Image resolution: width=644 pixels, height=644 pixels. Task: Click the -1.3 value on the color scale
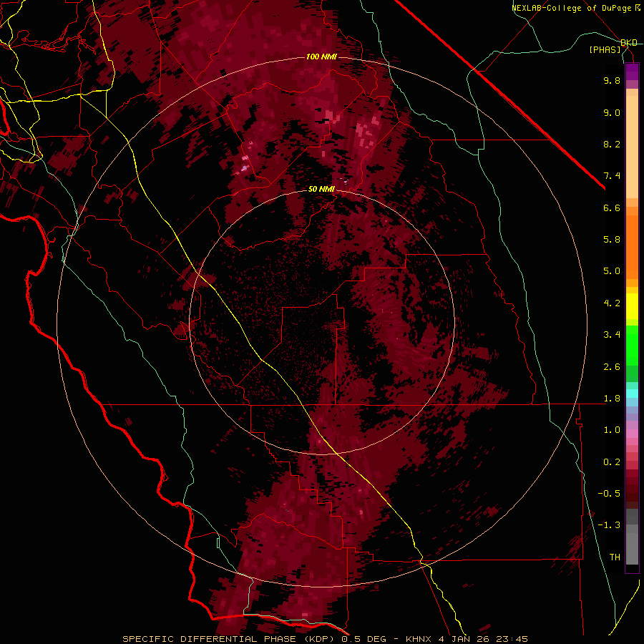coord(609,525)
